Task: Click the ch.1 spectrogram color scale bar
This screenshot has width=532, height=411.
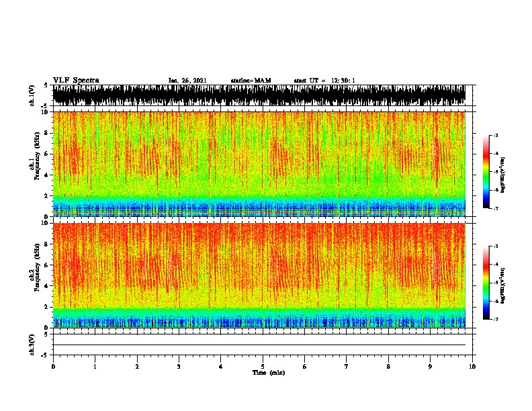Action: [486, 172]
